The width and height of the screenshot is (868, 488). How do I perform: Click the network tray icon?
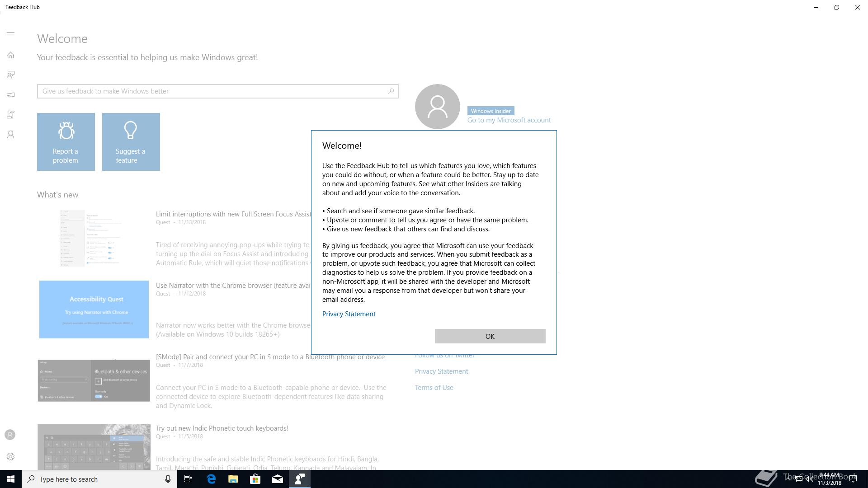pos(798,479)
